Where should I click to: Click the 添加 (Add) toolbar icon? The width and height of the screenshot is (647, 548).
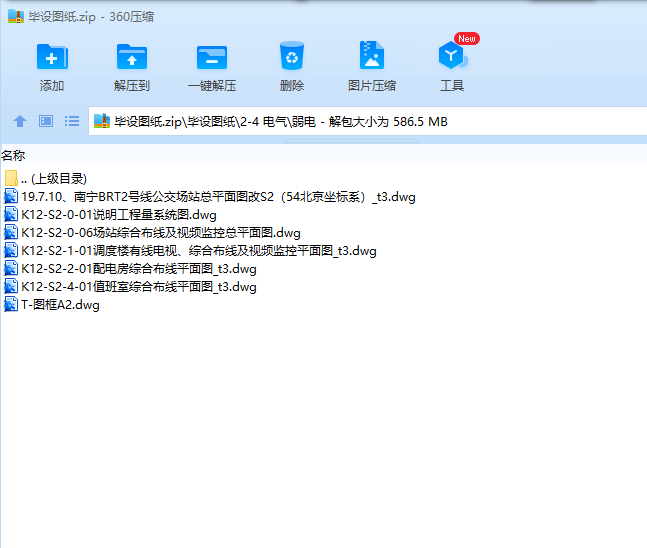tap(52, 57)
